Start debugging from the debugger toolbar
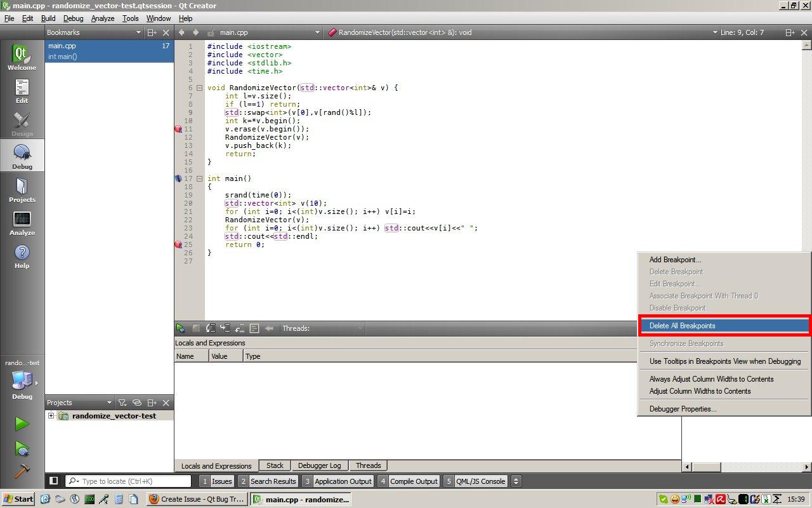The image size is (812, 508). (181, 328)
